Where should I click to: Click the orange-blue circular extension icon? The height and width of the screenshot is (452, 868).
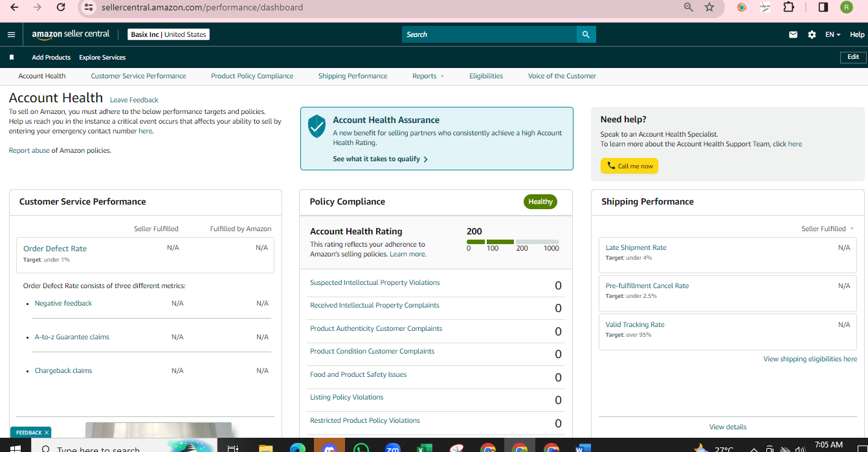point(742,7)
